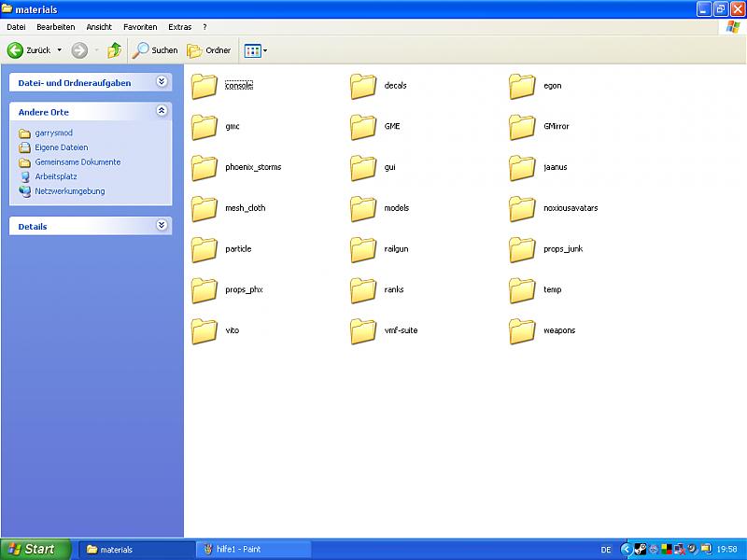Toggle the Ordner folders pane button
The image size is (747, 560).
(x=209, y=50)
